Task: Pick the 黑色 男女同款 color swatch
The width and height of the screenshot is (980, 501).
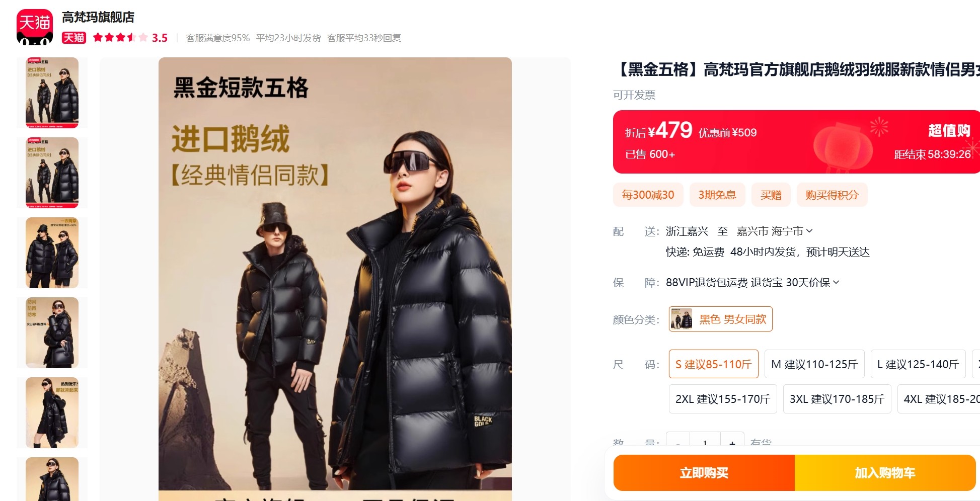Action: click(720, 319)
